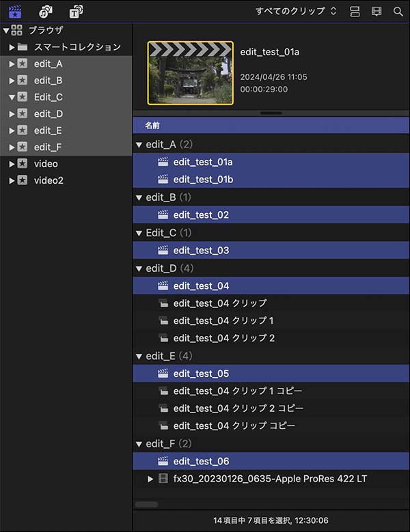Expand edit_D event in sidebar
This screenshot has width=410, height=532.
click(x=12, y=114)
